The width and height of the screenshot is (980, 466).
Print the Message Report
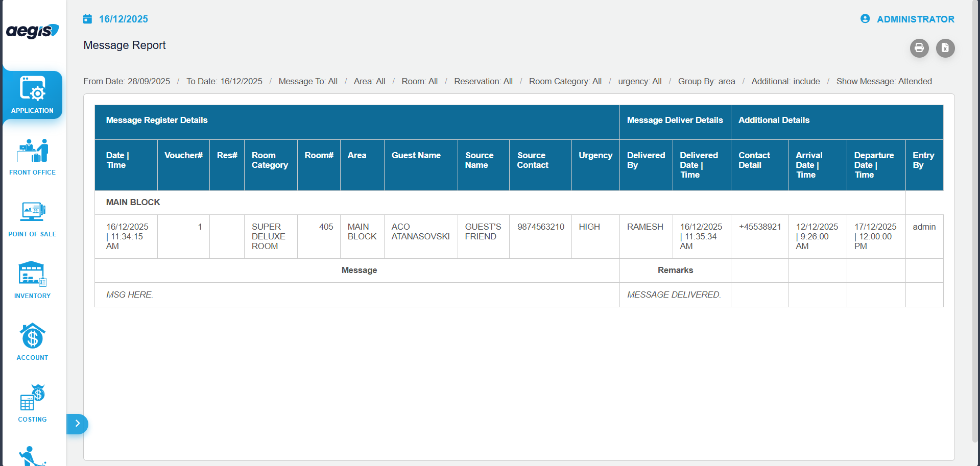click(x=919, y=48)
